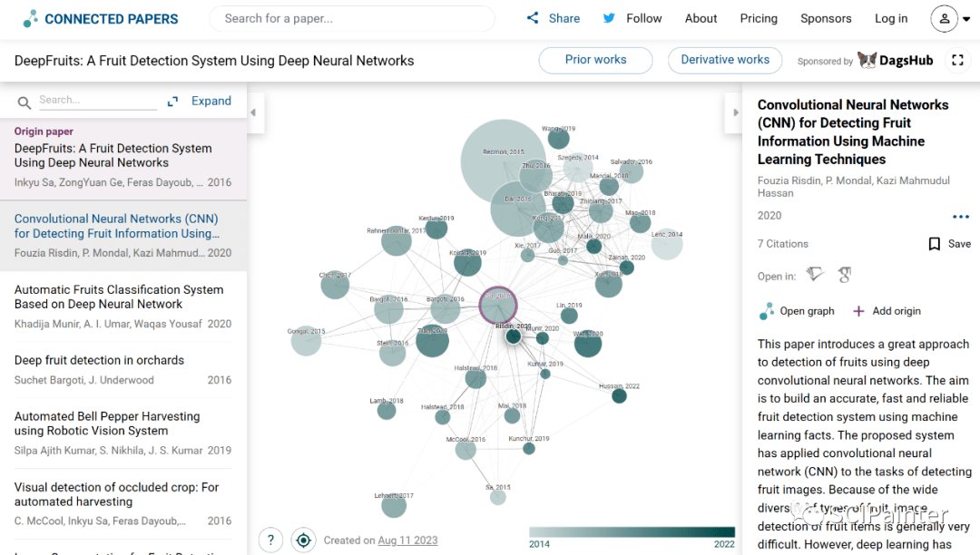Collapse the left panel arrow
This screenshot has height=555, width=980.
253,112
